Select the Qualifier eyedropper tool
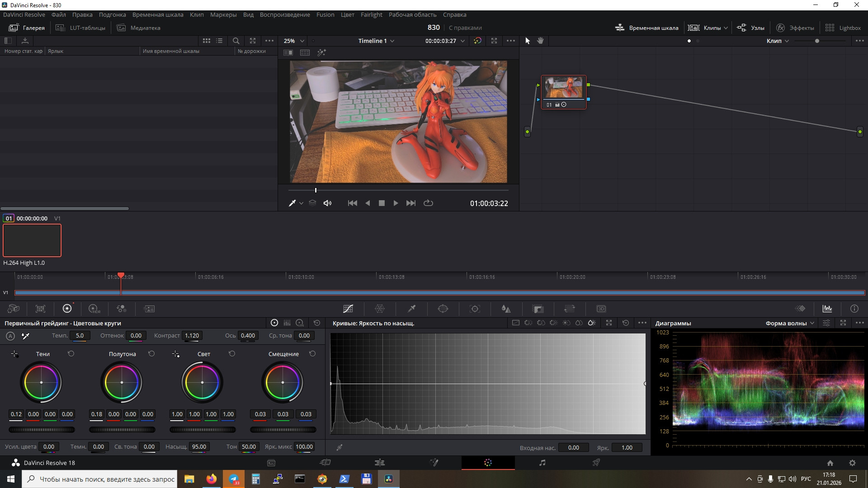868x488 pixels. (411, 309)
